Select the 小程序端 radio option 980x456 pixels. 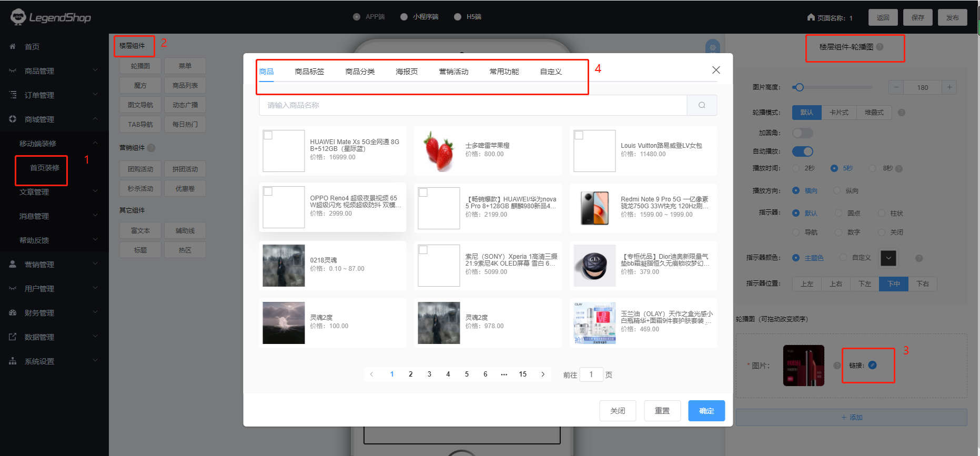(x=404, y=17)
